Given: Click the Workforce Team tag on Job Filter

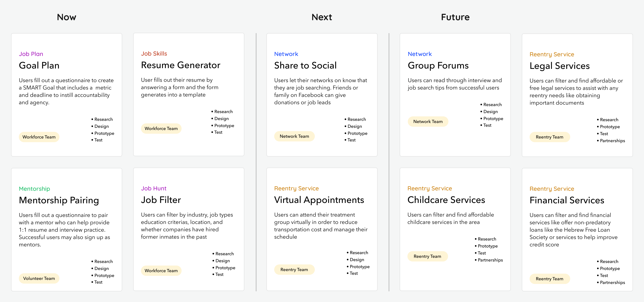Looking at the screenshot, I should [161, 271].
